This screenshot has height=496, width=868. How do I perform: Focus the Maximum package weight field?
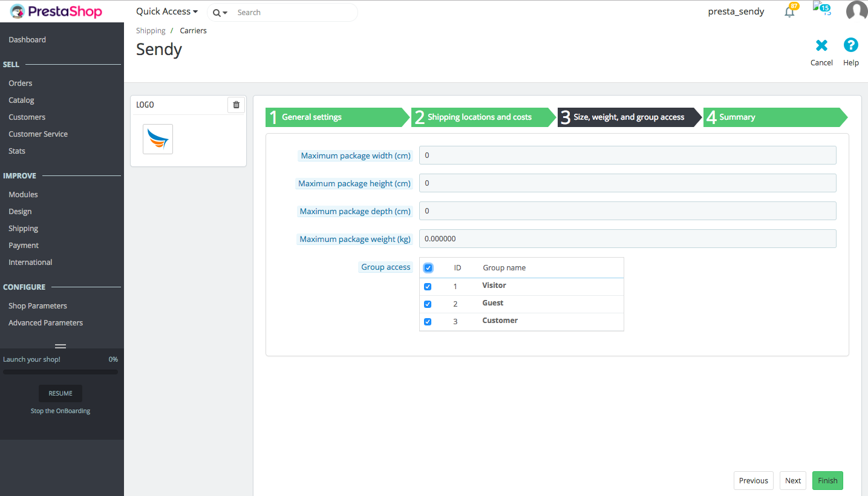tap(627, 239)
